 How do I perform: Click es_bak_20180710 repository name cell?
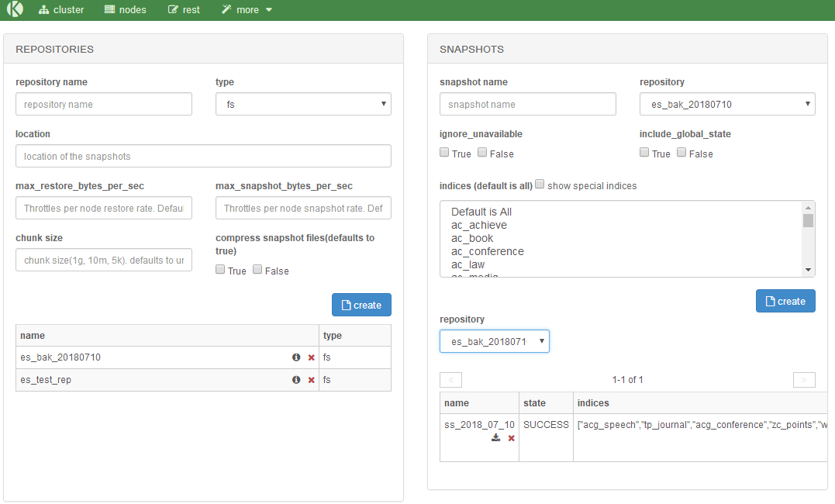167,357
